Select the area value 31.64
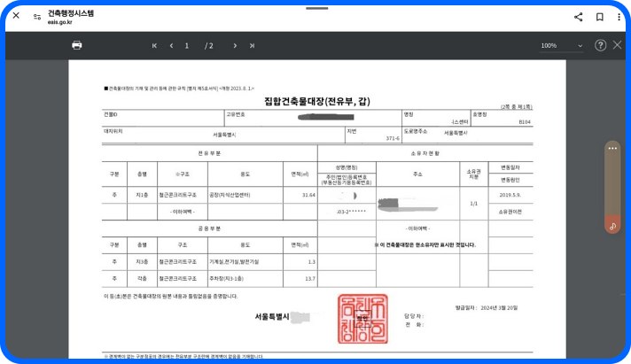The width and height of the screenshot is (631, 364). pos(308,195)
